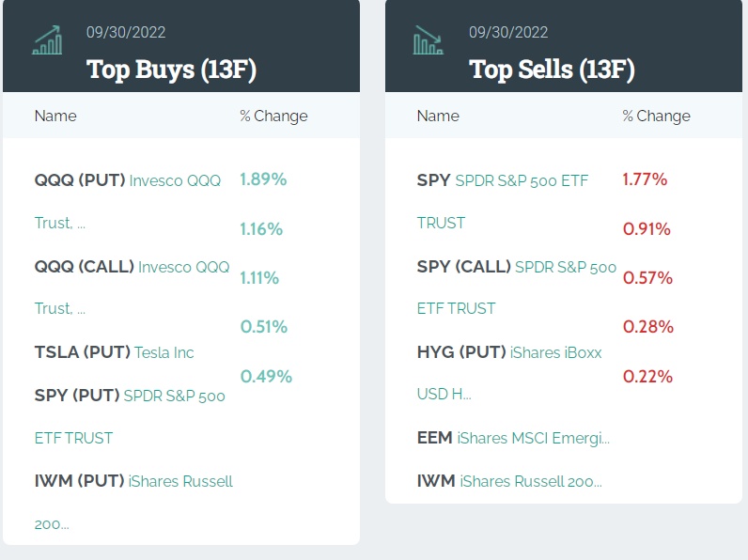Click the rising chart Top Buys icon
Screen dimensions: 748x560
point(48,40)
